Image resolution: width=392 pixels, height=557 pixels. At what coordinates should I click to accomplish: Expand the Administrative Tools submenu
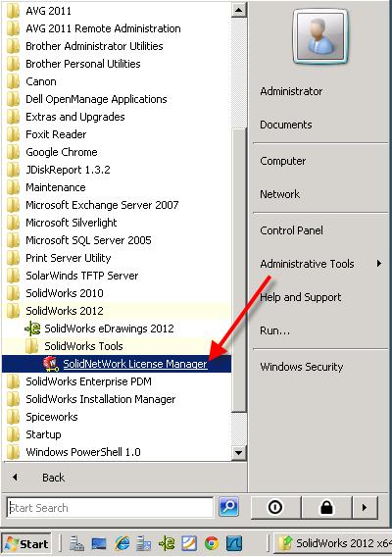click(x=320, y=264)
